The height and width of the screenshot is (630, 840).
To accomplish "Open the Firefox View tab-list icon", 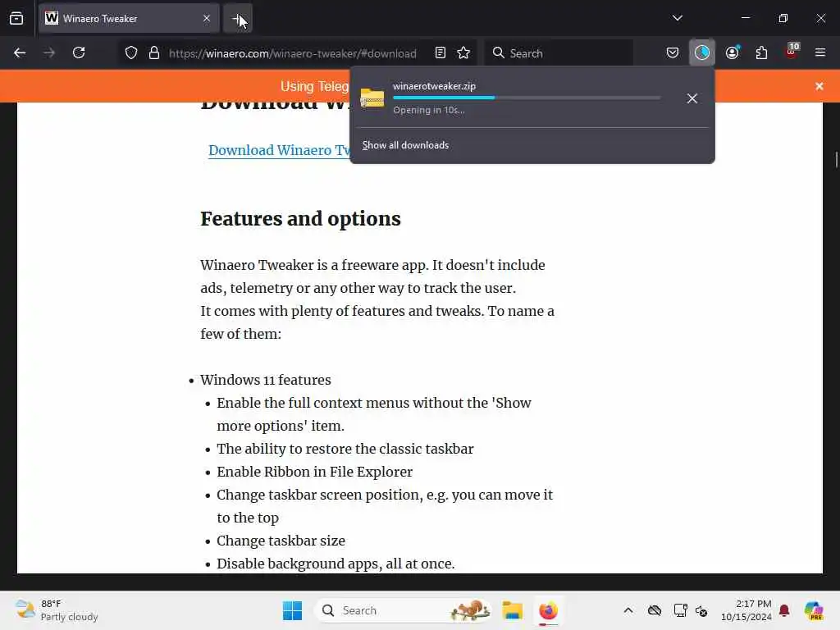I will tap(16, 18).
